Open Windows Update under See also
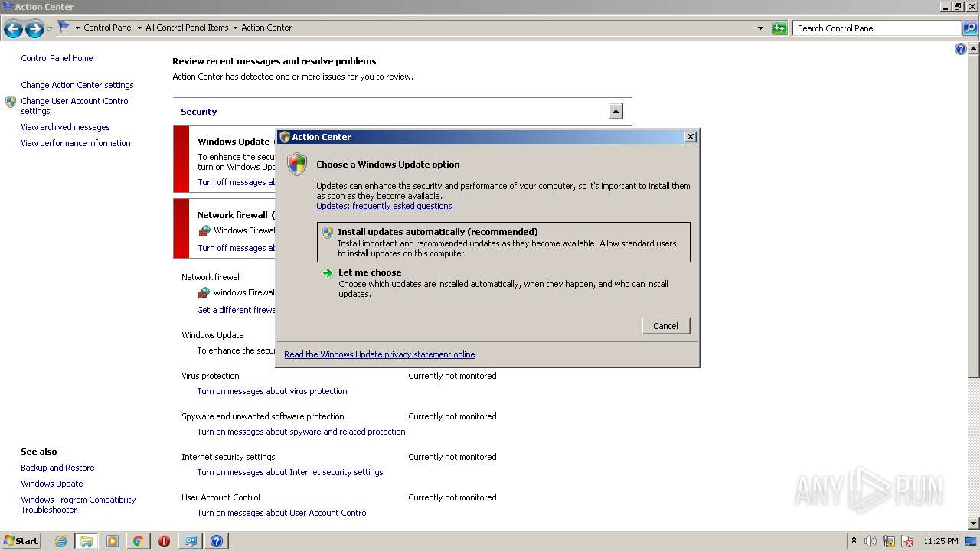 click(52, 484)
